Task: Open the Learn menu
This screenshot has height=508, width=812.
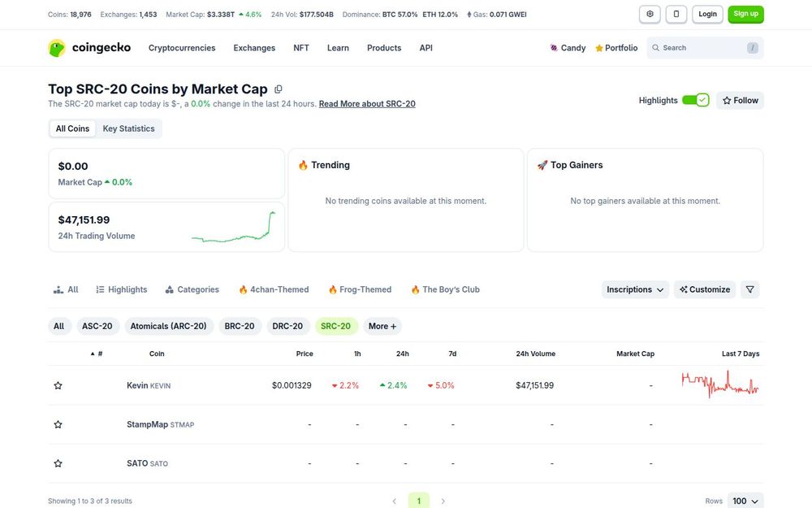Action: (338, 48)
